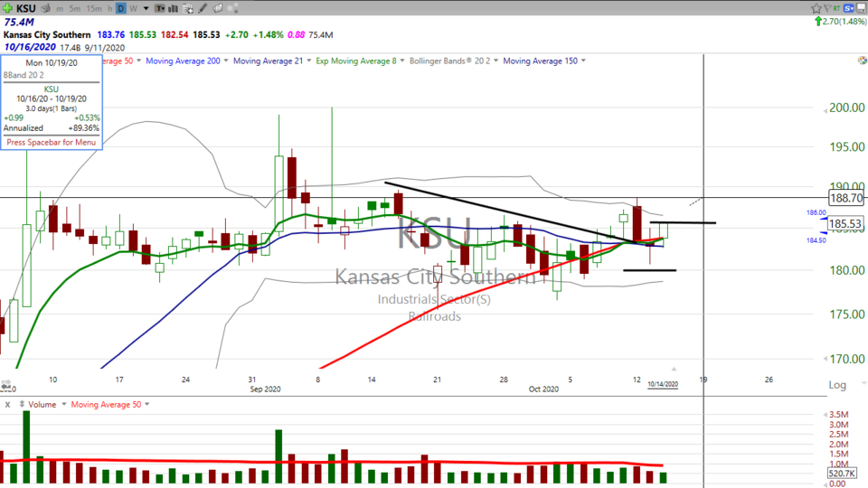Click the 10/14/2020 date marker on axis
The height and width of the screenshot is (488, 868).
coord(663,384)
